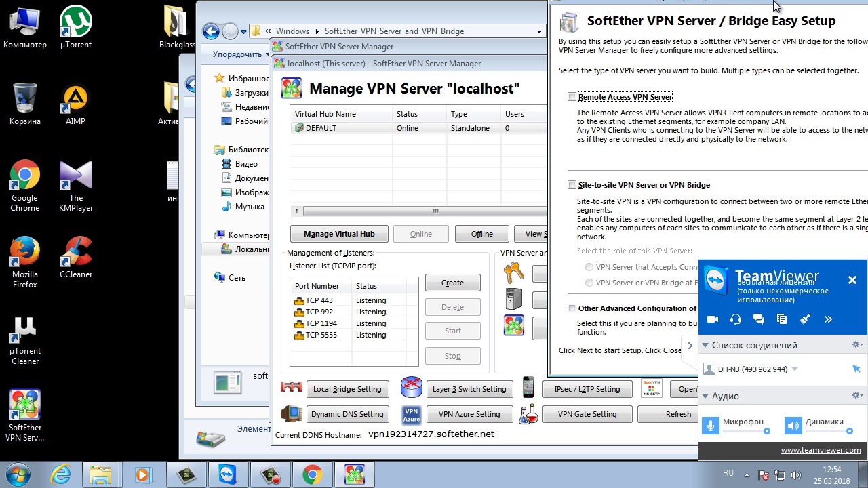
Task: Click Windows Start orb
Action: point(18,474)
